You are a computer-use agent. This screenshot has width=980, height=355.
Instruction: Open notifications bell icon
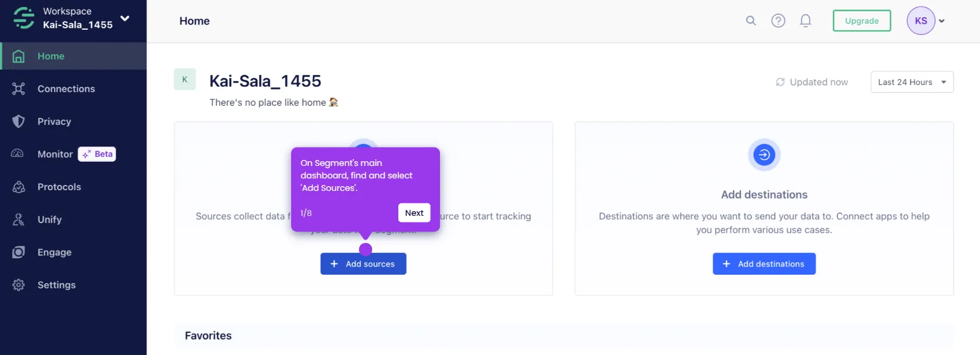click(806, 21)
